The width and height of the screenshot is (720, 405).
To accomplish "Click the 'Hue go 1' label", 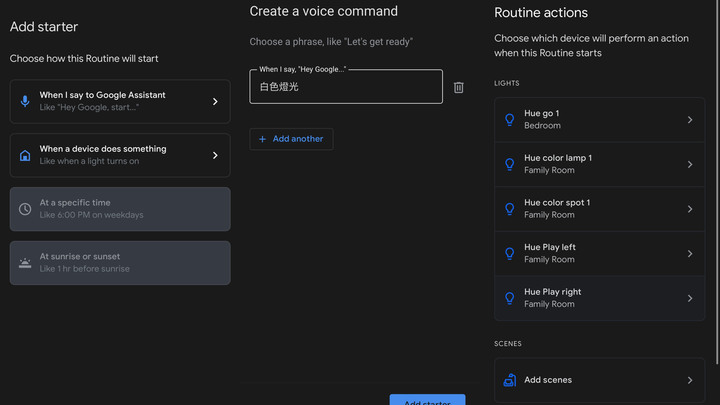I will [x=542, y=113].
